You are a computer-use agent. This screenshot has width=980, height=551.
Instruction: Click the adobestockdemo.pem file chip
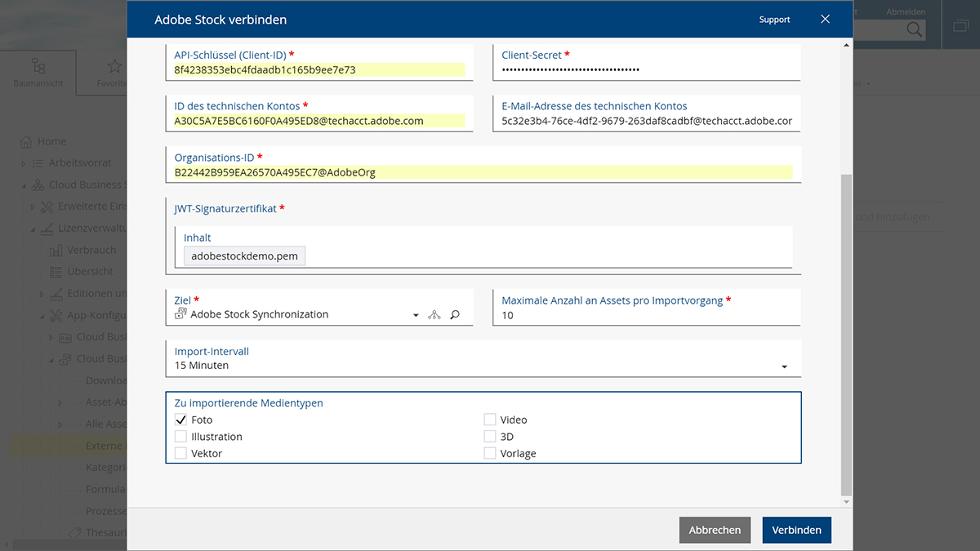coord(245,256)
